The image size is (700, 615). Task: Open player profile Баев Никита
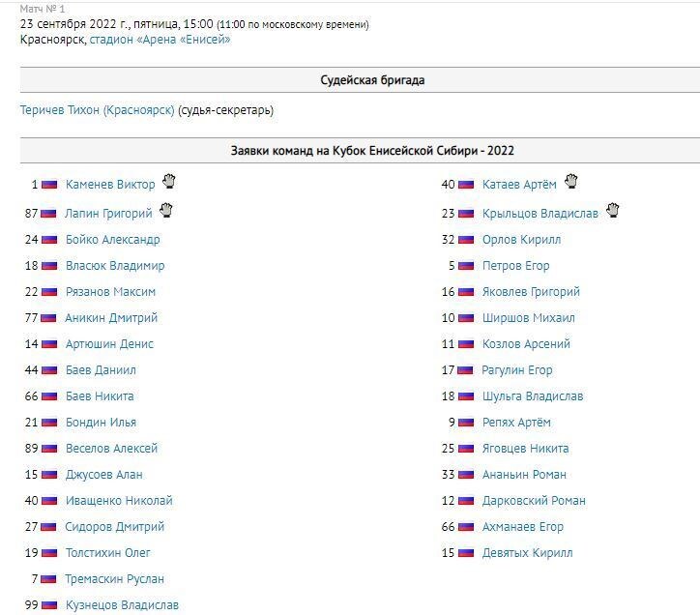pyautogui.click(x=100, y=396)
